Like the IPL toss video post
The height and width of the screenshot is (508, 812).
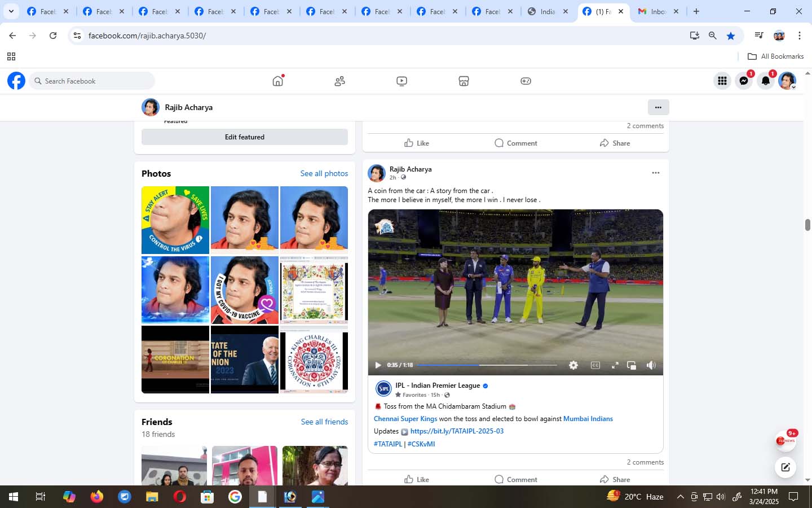[417, 479]
